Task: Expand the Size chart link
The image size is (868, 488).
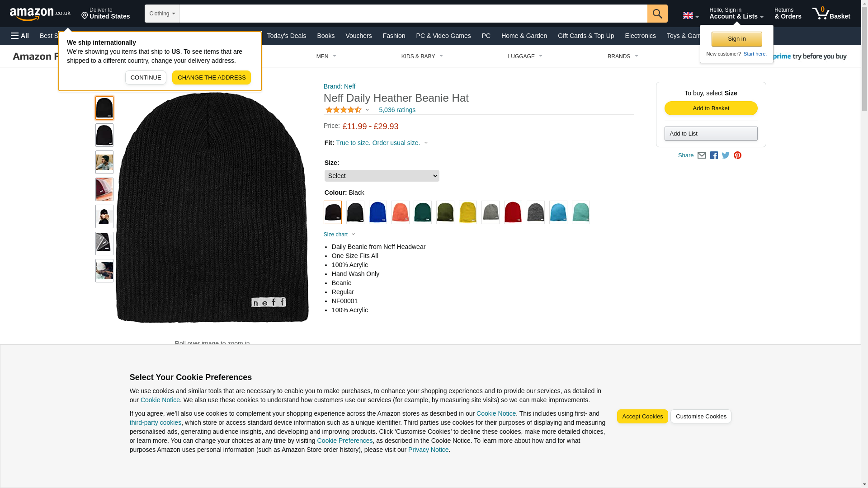Action: pos(339,235)
